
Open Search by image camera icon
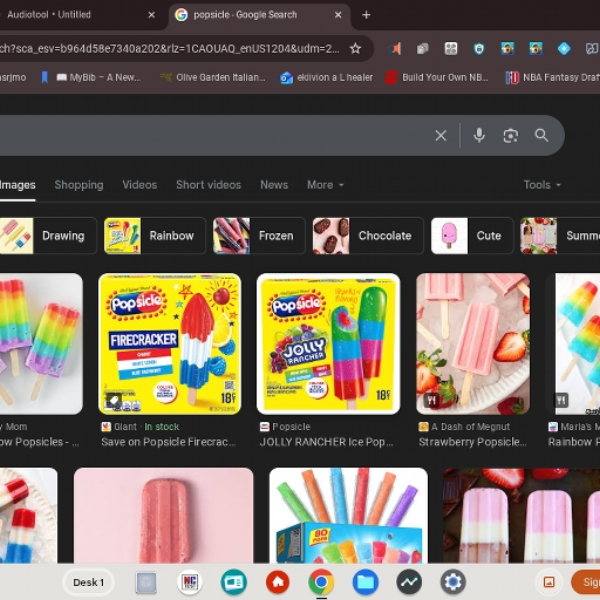click(x=510, y=135)
